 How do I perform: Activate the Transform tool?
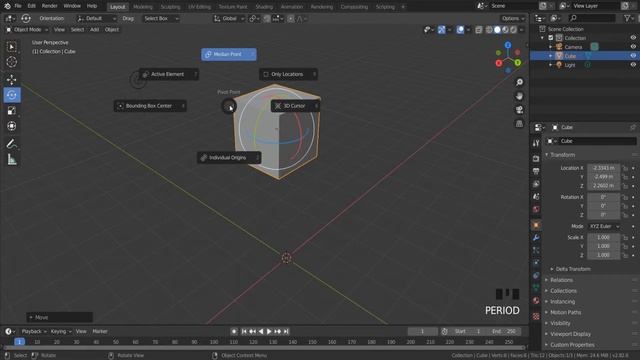coord(12,126)
